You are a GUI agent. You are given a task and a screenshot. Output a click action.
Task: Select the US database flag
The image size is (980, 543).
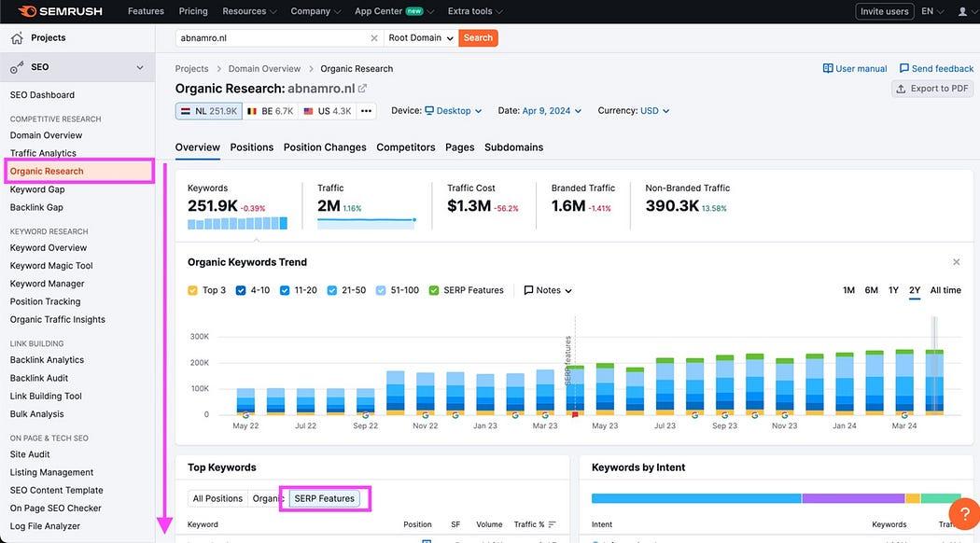pyautogui.click(x=308, y=111)
